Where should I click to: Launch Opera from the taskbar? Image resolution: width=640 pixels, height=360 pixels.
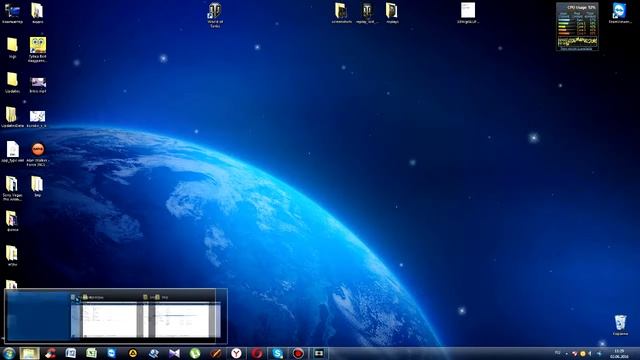click(x=257, y=353)
